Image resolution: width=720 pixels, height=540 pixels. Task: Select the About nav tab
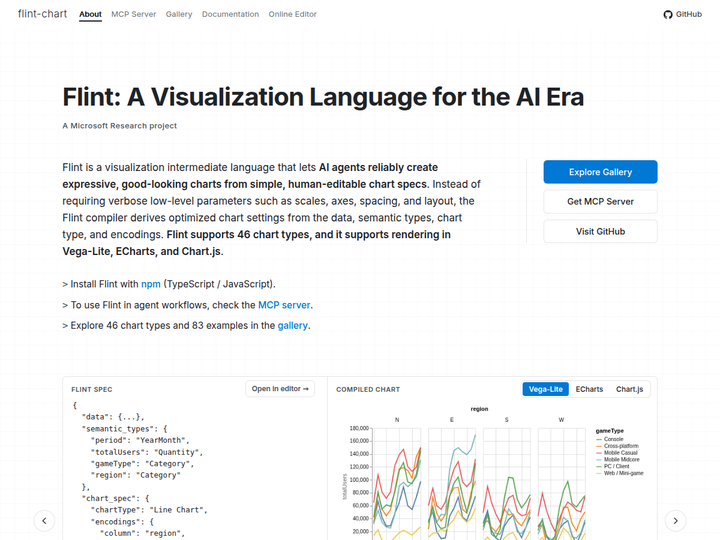pos(90,14)
